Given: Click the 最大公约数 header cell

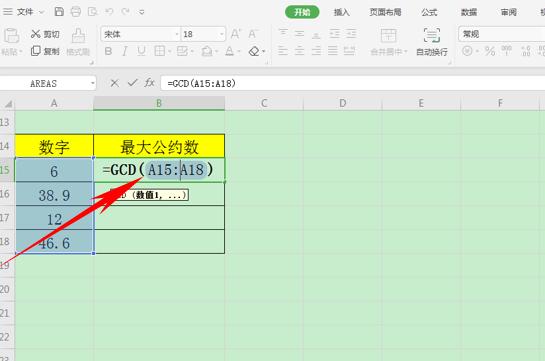Looking at the screenshot, I should [159, 146].
